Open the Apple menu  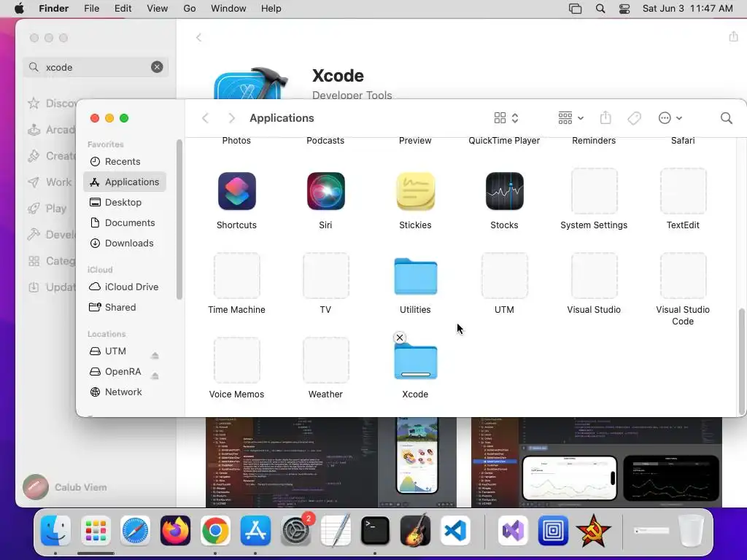point(19,9)
